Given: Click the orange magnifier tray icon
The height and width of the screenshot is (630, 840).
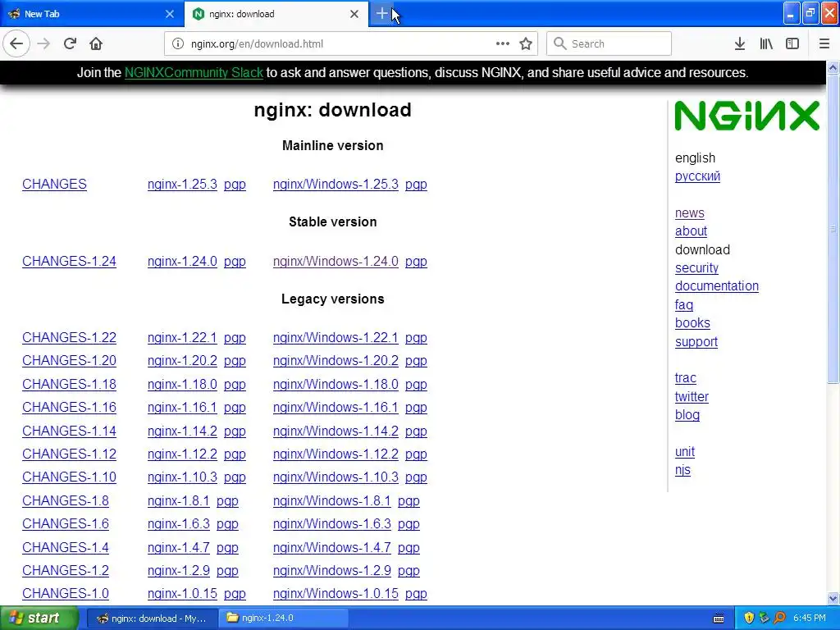Looking at the screenshot, I should pos(779,618).
